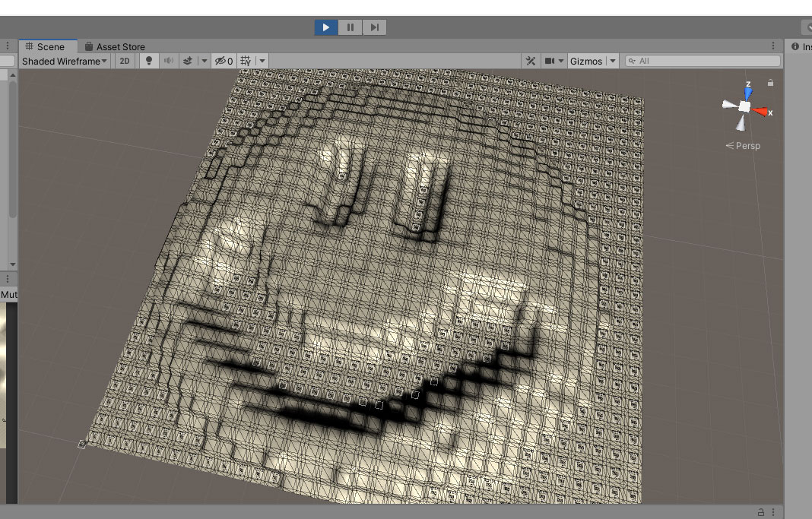Click the Inspector tab info icon
The image size is (812, 519).
tap(795, 46)
